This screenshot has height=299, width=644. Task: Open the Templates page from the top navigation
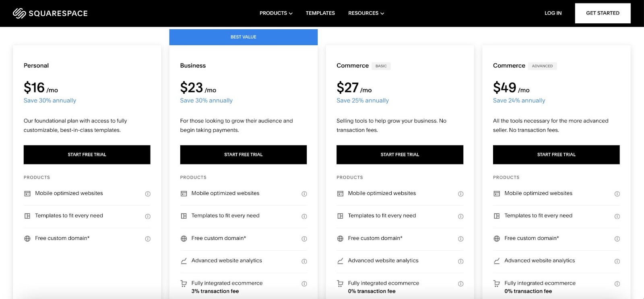(320, 13)
